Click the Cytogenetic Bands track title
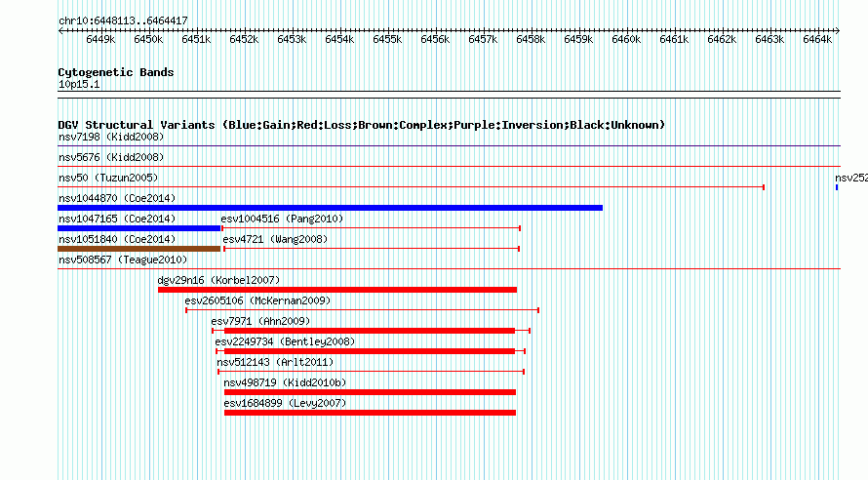The width and height of the screenshot is (868, 480). point(116,72)
